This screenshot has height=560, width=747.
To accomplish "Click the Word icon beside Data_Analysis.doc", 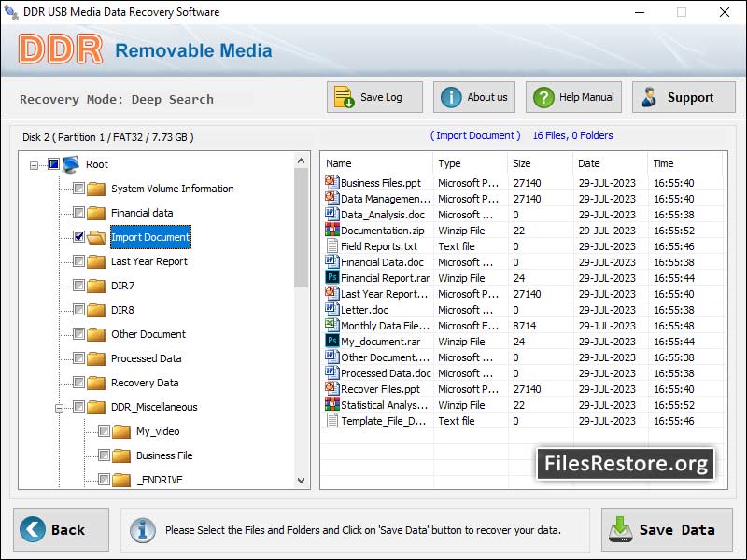I will [330, 216].
